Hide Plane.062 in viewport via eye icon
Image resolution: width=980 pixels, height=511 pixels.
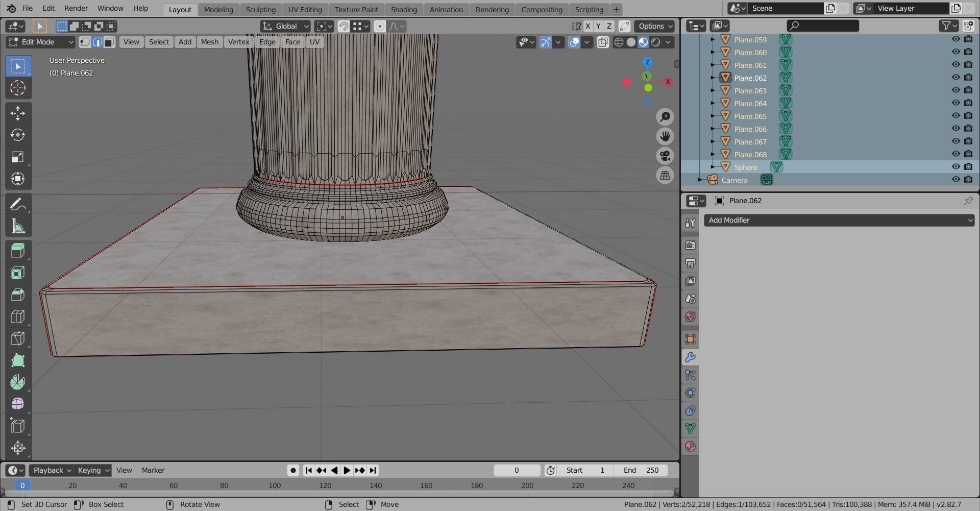(956, 78)
